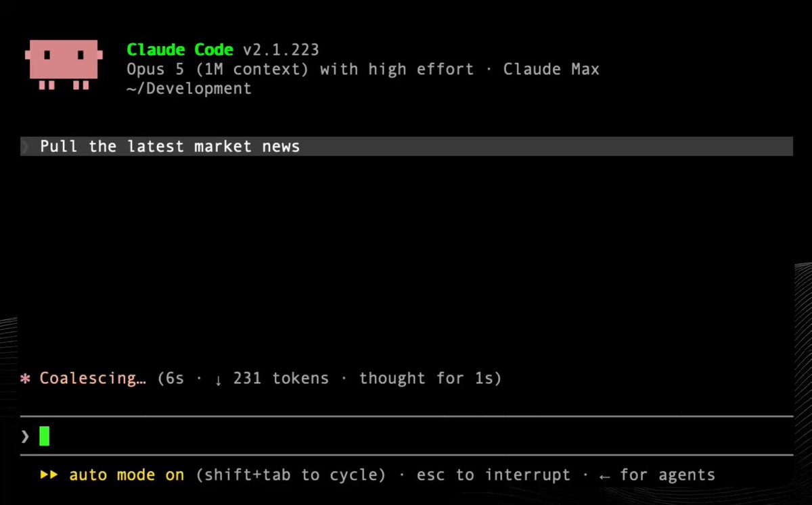Click the "for agents" hint text
The image size is (812, 505).
coord(667,475)
